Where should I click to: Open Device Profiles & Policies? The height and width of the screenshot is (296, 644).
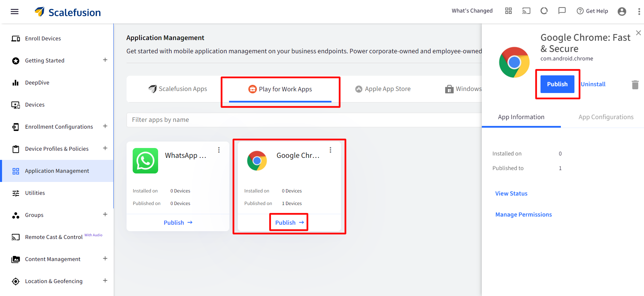point(57,149)
